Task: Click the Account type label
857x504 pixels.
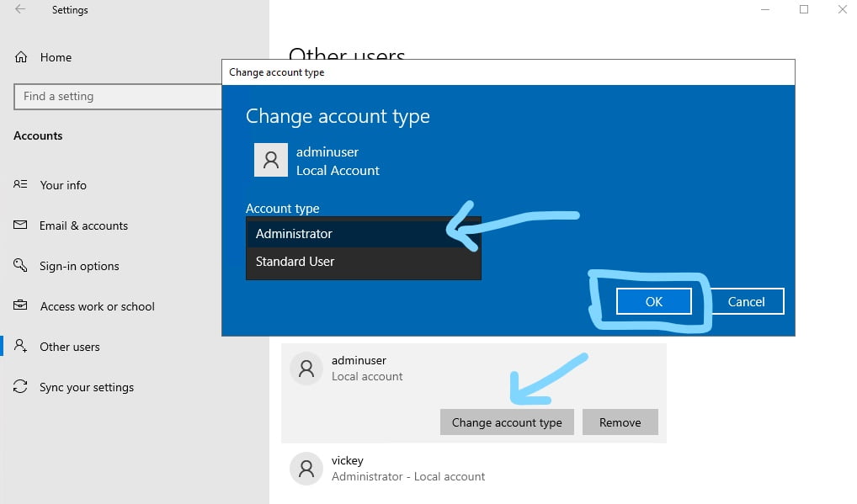Action: (283, 209)
